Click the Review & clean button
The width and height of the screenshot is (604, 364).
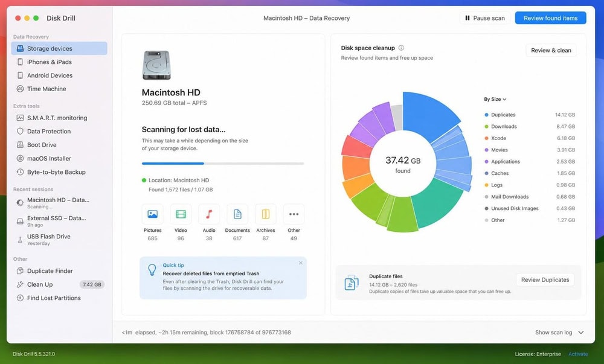point(551,51)
